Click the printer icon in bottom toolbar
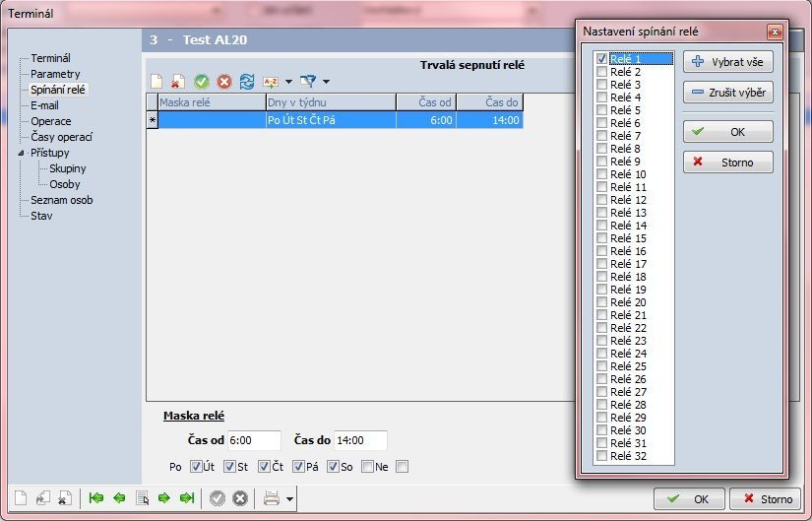The width and height of the screenshot is (812, 521). pos(271,498)
